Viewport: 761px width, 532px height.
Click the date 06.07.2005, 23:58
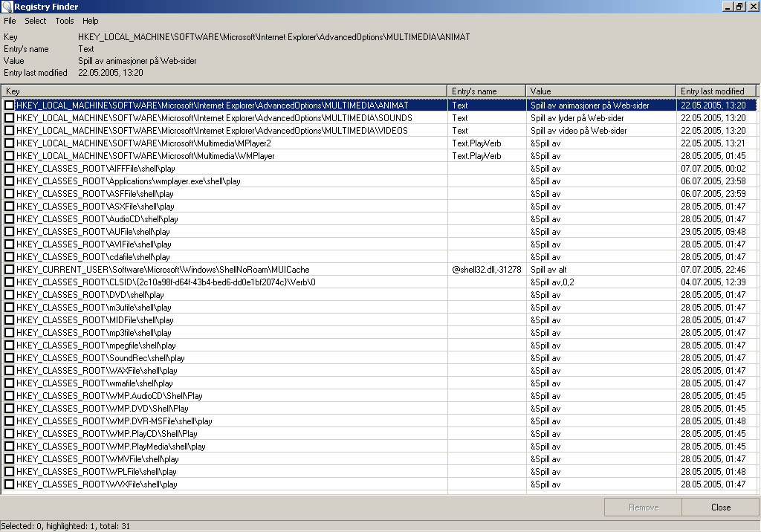click(x=713, y=181)
